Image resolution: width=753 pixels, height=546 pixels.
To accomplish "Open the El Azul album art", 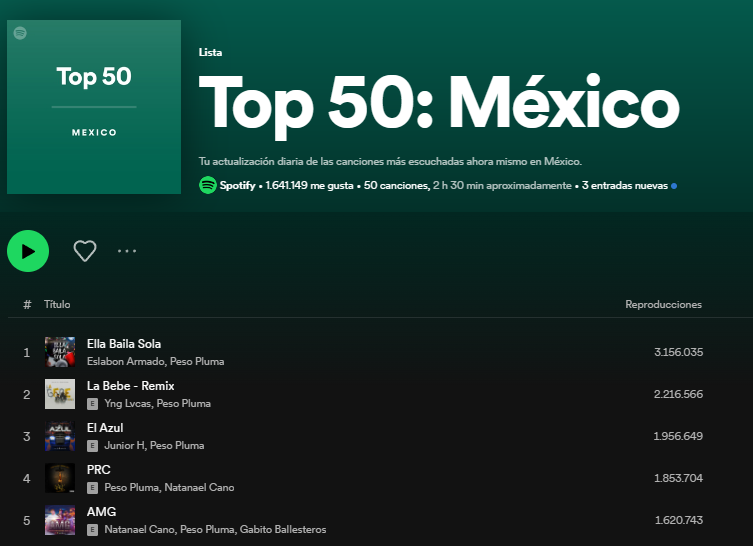I will click(60, 436).
